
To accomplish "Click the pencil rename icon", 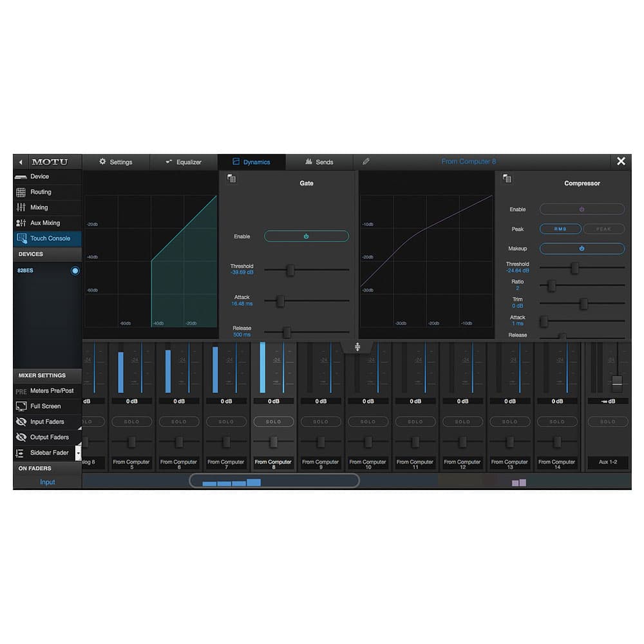I will click(366, 162).
